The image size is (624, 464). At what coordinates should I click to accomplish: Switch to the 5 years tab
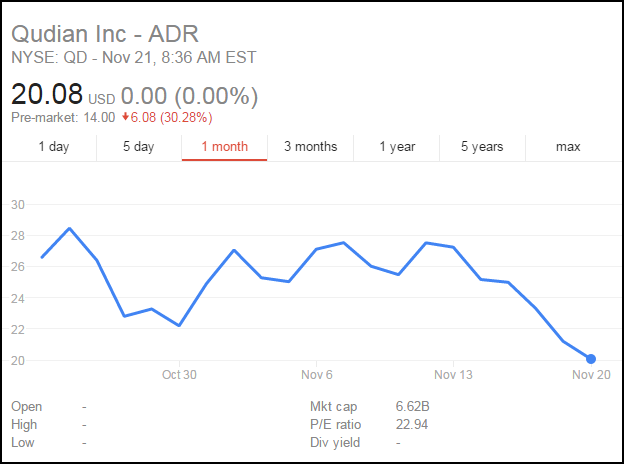[482, 147]
